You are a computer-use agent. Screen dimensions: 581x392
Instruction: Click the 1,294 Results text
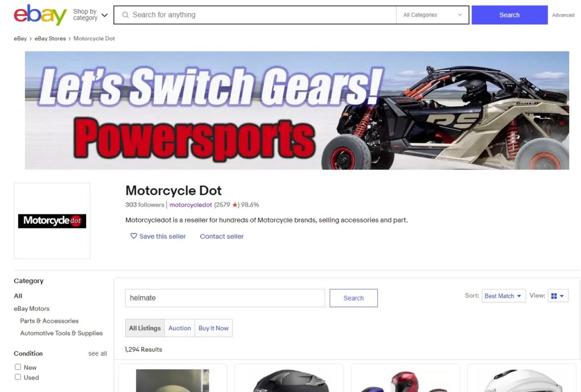144,349
